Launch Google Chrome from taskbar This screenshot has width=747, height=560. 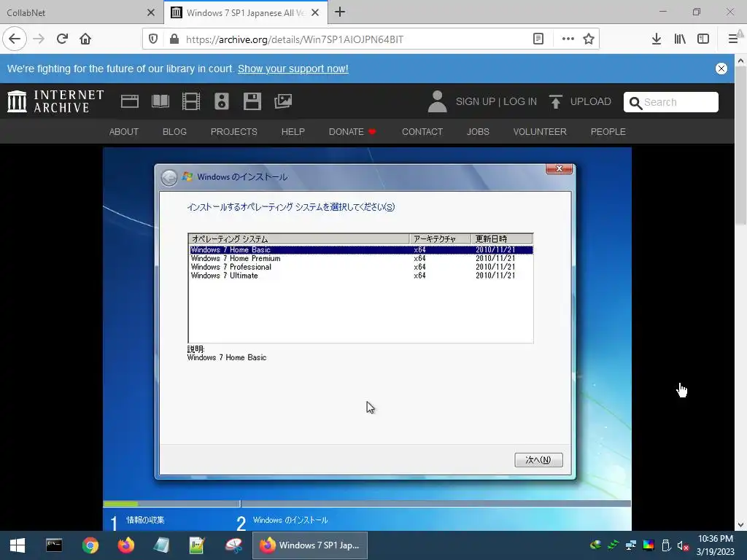point(90,545)
